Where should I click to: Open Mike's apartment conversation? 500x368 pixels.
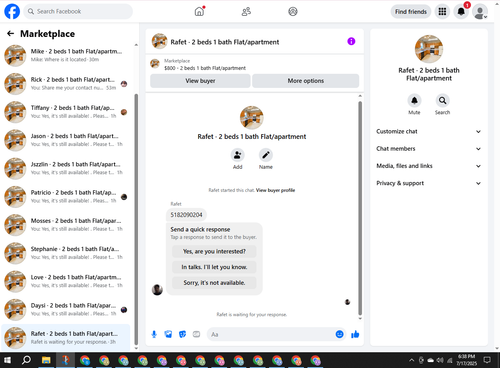click(66, 55)
